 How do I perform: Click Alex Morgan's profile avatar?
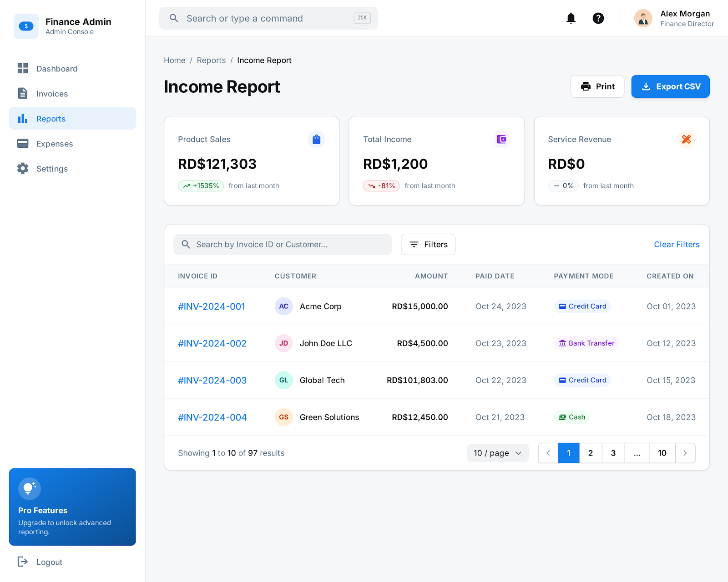(x=643, y=19)
